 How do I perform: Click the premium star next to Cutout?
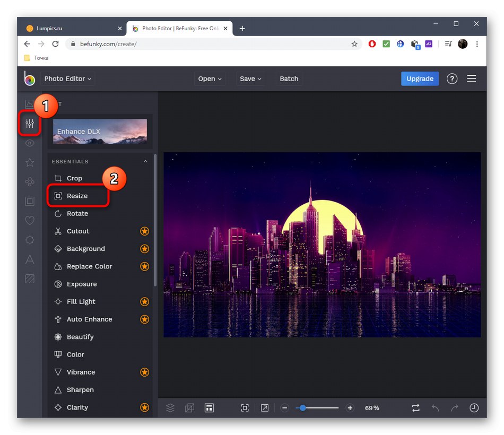tap(145, 231)
